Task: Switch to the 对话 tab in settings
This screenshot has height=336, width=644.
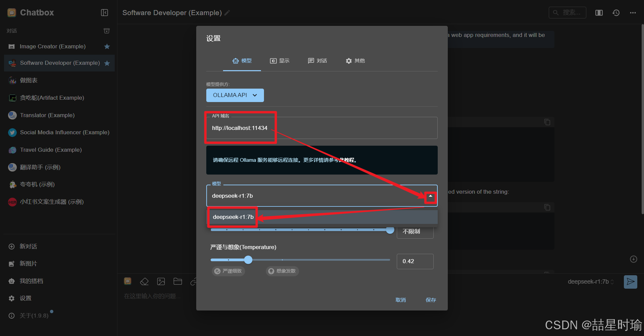Action: [x=317, y=61]
